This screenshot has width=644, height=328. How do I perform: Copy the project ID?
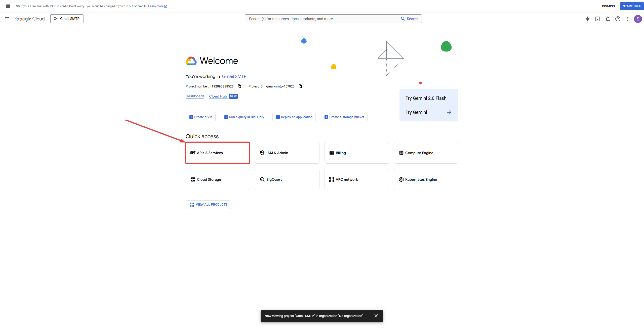point(300,86)
